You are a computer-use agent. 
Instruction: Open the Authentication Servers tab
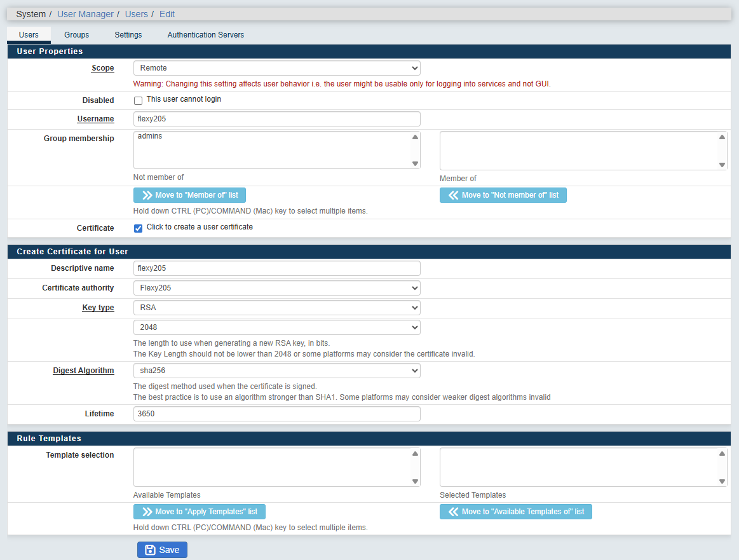pos(205,35)
